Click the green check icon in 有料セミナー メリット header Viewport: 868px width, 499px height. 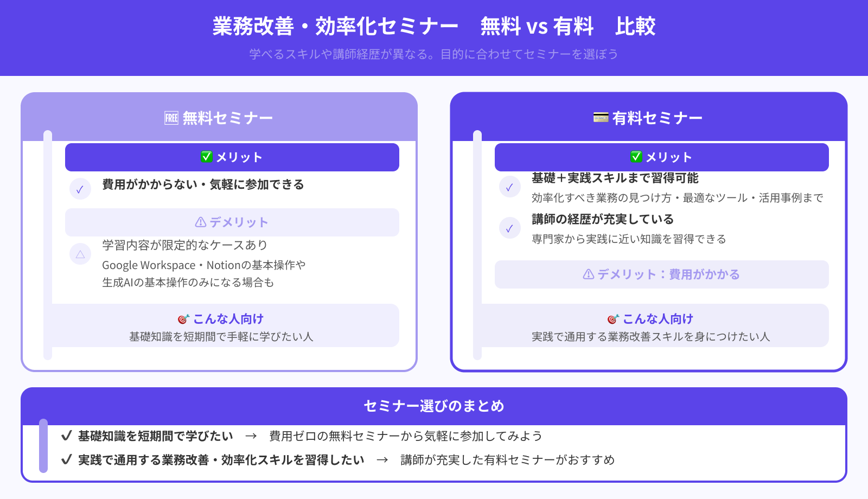click(636, 157)
